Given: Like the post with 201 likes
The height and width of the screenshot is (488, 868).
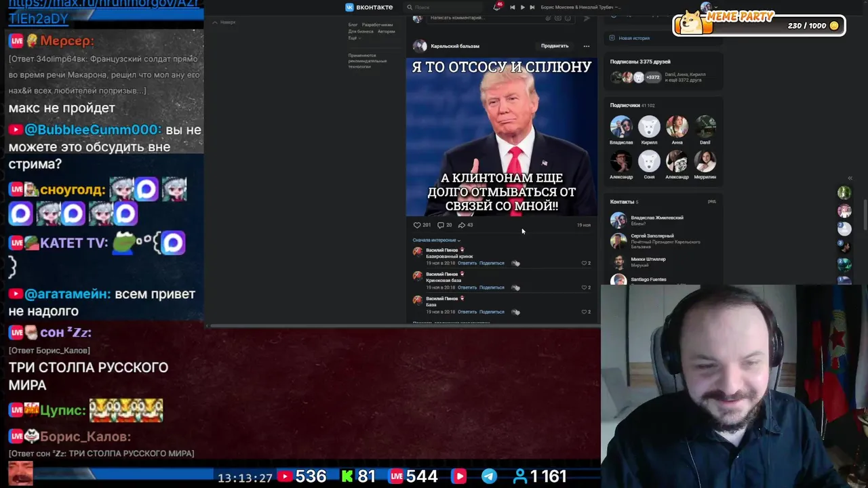Looking at the screenshot, I should (422, 225).
